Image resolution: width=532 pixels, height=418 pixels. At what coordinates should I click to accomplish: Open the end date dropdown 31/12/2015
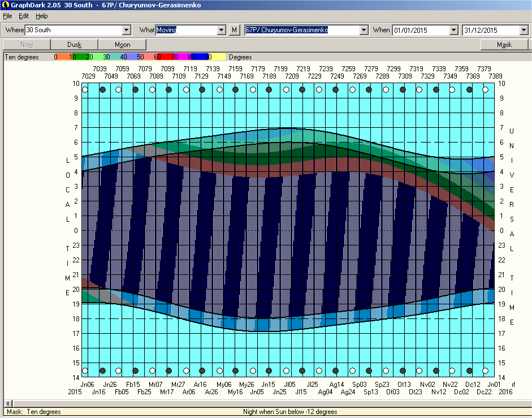(524, 30)
